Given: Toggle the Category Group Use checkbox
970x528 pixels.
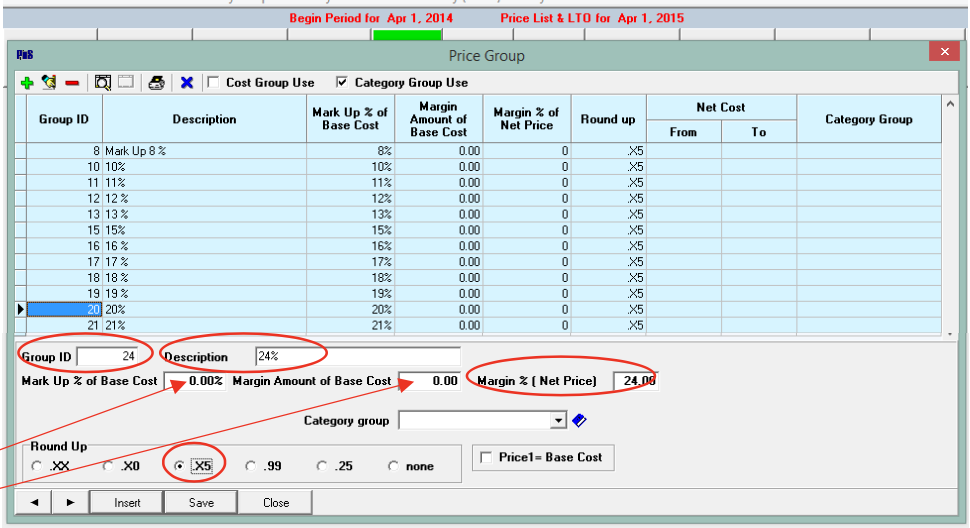Looking at the screenshot, I should point(341,82).
